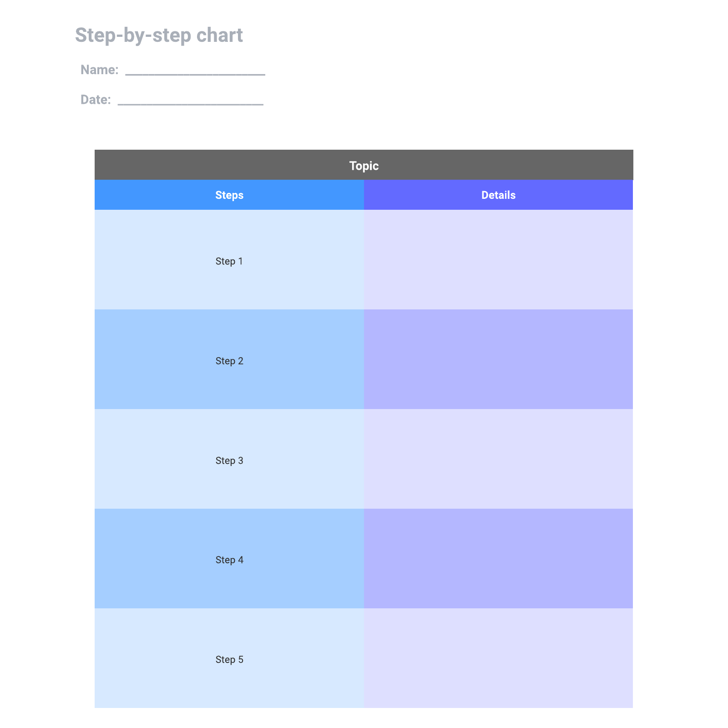728x728 pixels.
Task: Select the Topic header bar
Action: [364, 165]
